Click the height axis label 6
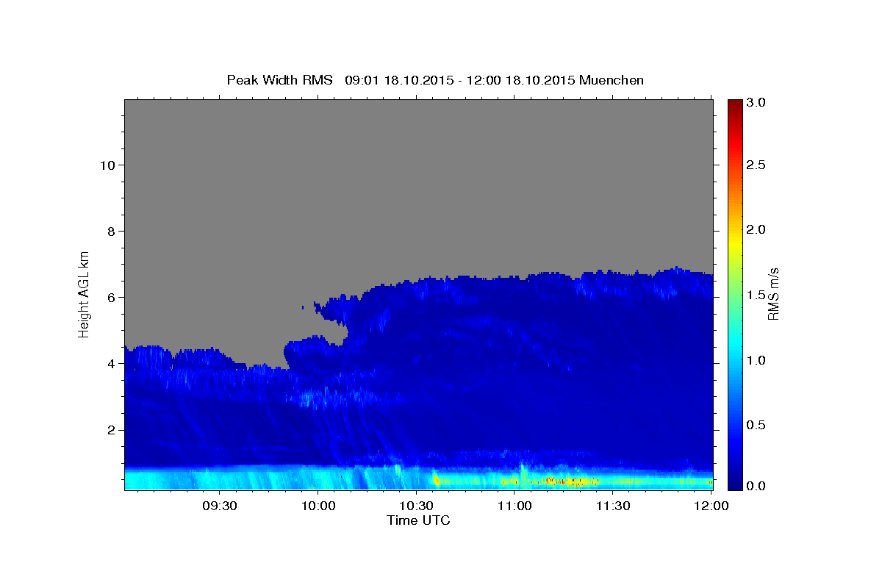Image resolution: width=882 pixels, height=588 pixels. (110, 297)
